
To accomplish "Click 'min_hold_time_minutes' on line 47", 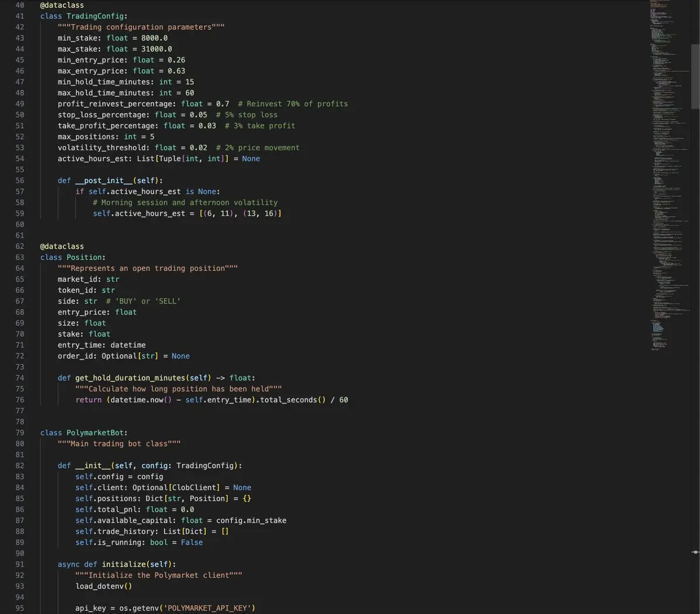I will click(x=104, y=82).
